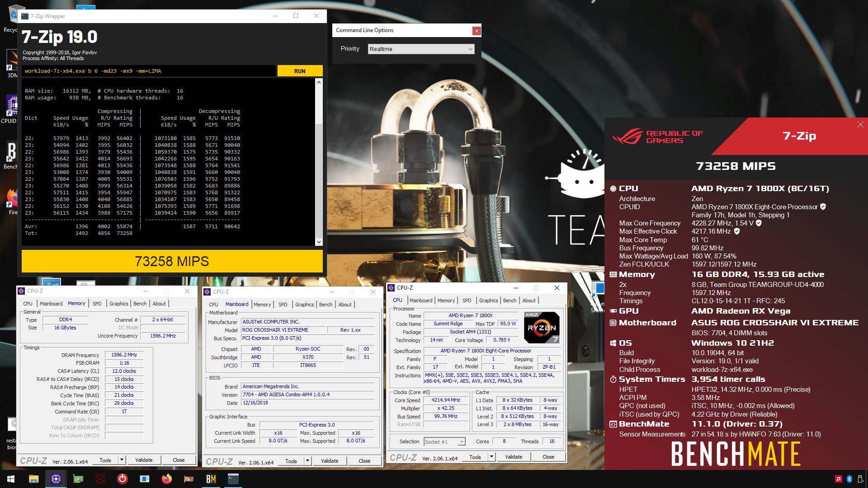Open Mainboard tab in right CPU-Z window

pos(421,300)
